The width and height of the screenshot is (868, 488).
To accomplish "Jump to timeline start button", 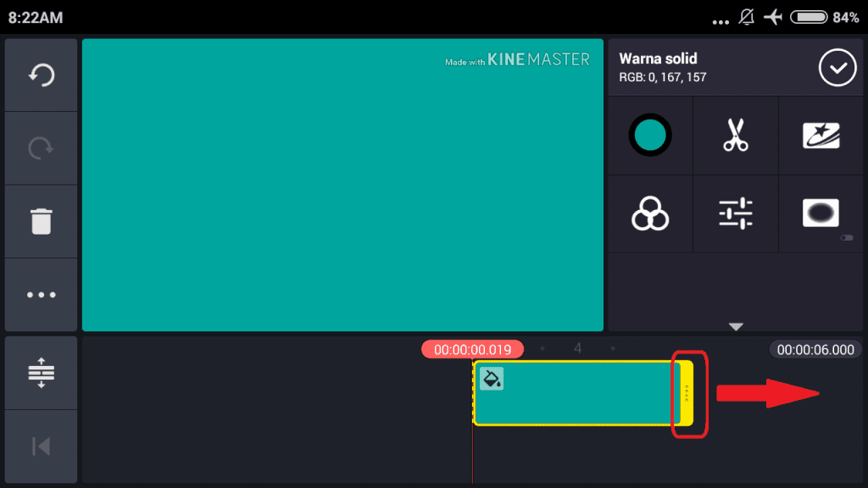I will [42, 446].
